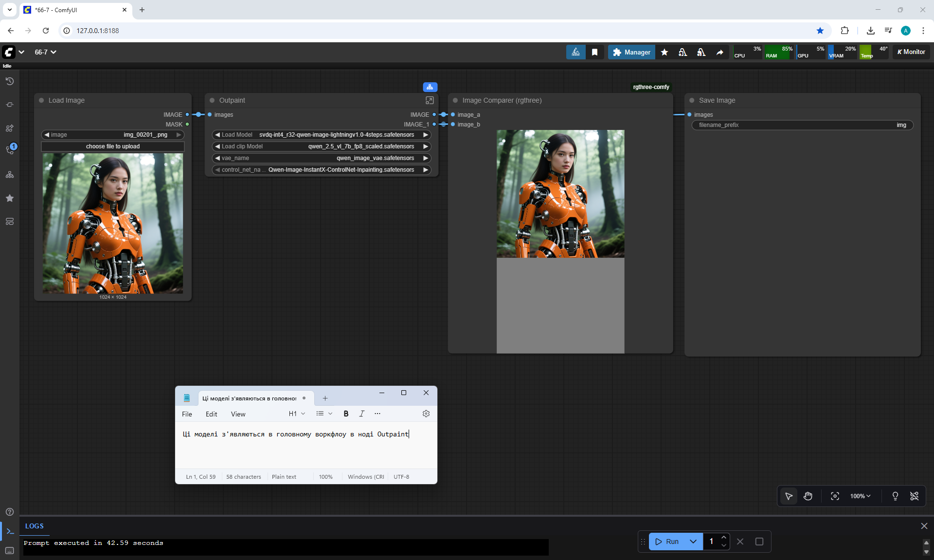934x560 pixels.
Task: Click the share arrow icon in toolbar
Action: pos(719,52)
